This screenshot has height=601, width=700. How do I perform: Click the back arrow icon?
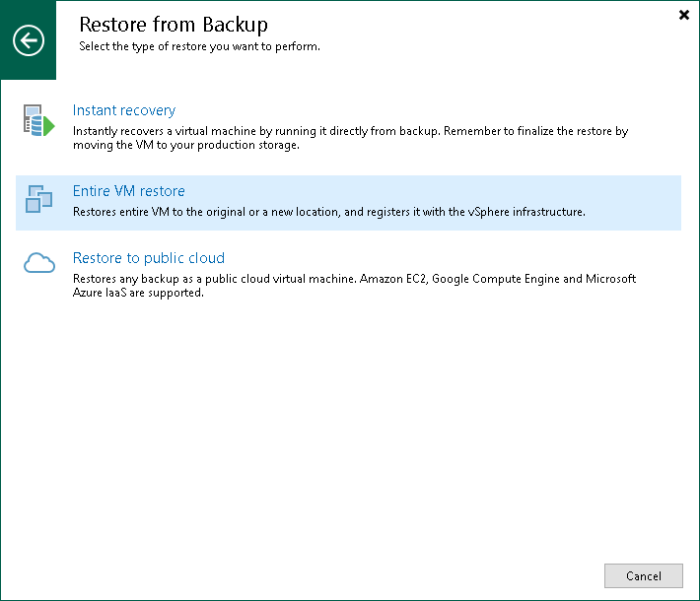click(x=29, y=40)
